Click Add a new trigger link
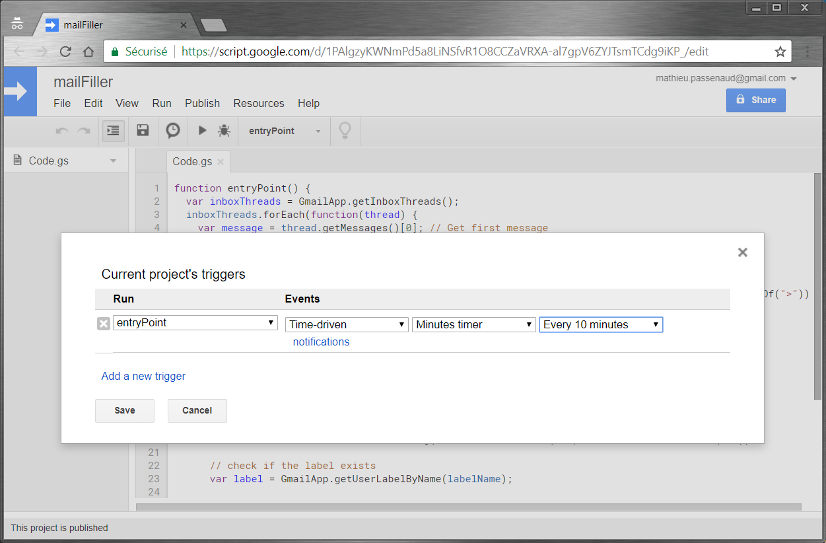The height and width of the screenshot is (543, 826). pos(143,376)
